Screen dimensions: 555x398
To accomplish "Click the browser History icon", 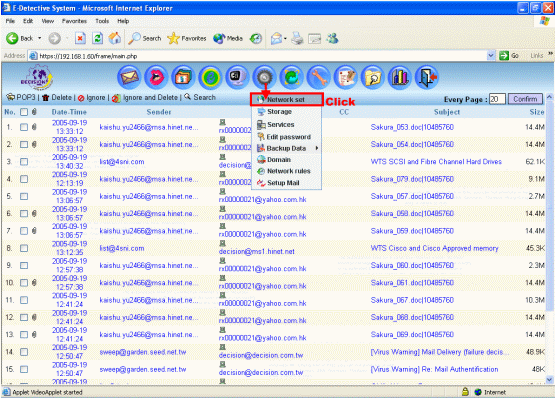I will coord(256,38).
